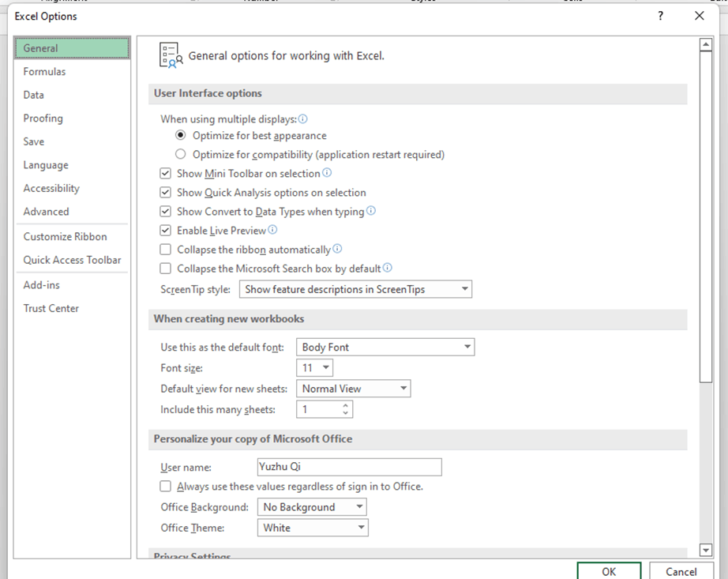Screen dimensions: 728x579
Task: Open the Language category
Action: [x=72, y=165]
